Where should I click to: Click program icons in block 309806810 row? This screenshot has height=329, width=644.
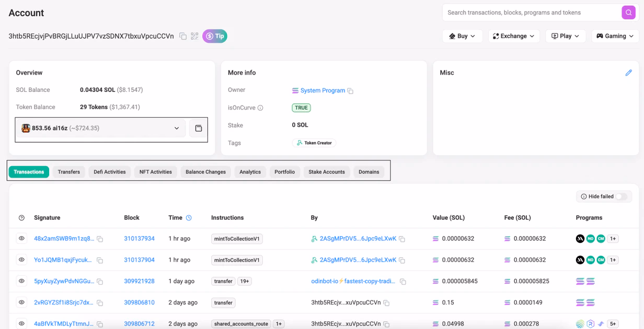pos(585,302)
